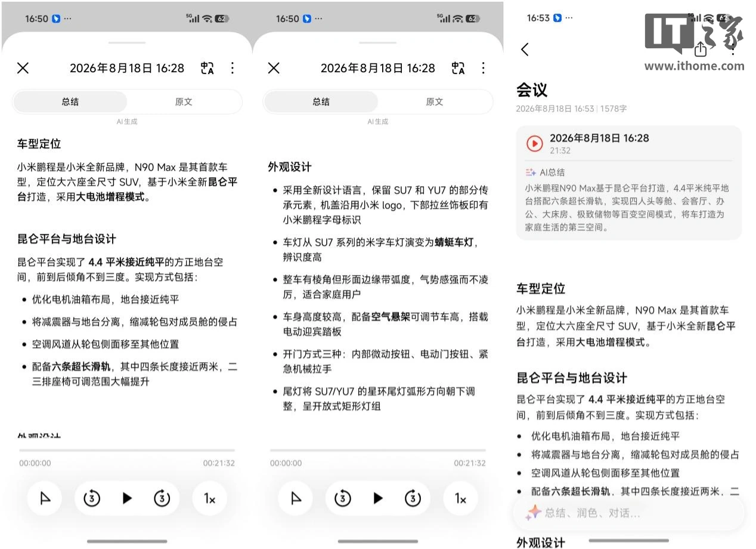756x549 pixels.
Task: Tap translate icon in middle phone screen
Action: (458, 68)
